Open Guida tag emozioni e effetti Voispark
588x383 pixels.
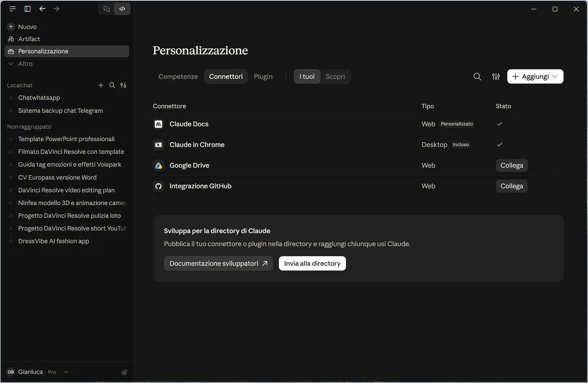click(x=70, y=165)
